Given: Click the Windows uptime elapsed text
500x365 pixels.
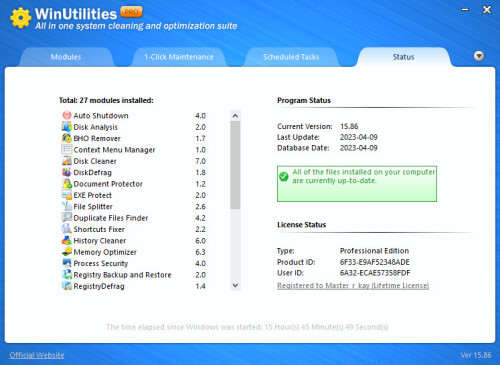Looking at the screenshot, I should tap(247, 327).
